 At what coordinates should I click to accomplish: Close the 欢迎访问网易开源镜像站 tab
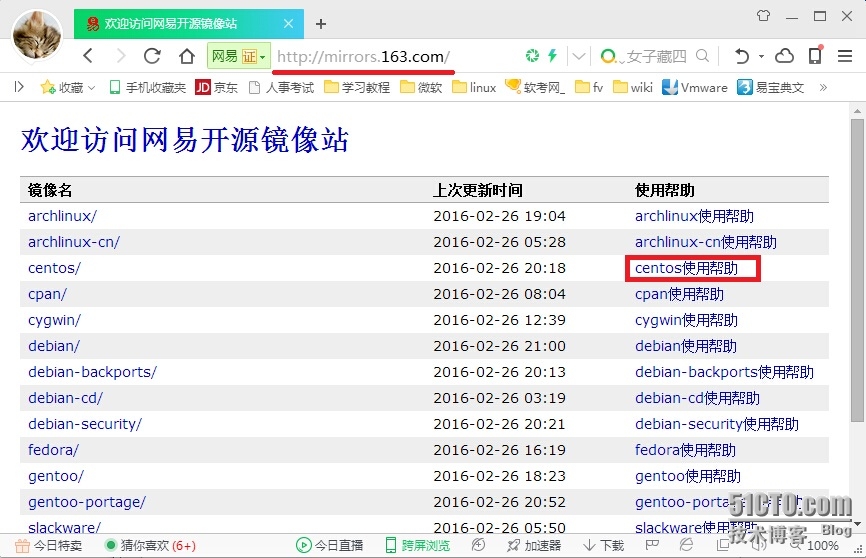(288, 23)
